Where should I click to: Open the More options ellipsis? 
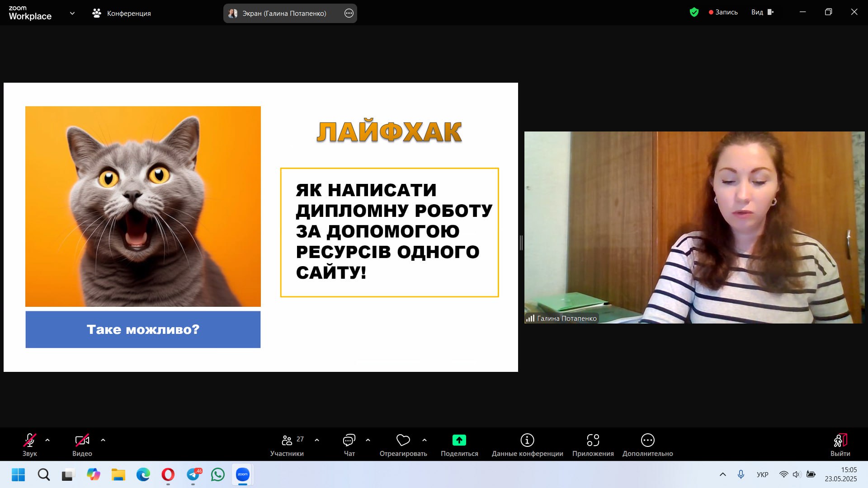click(x=647, y=441)
